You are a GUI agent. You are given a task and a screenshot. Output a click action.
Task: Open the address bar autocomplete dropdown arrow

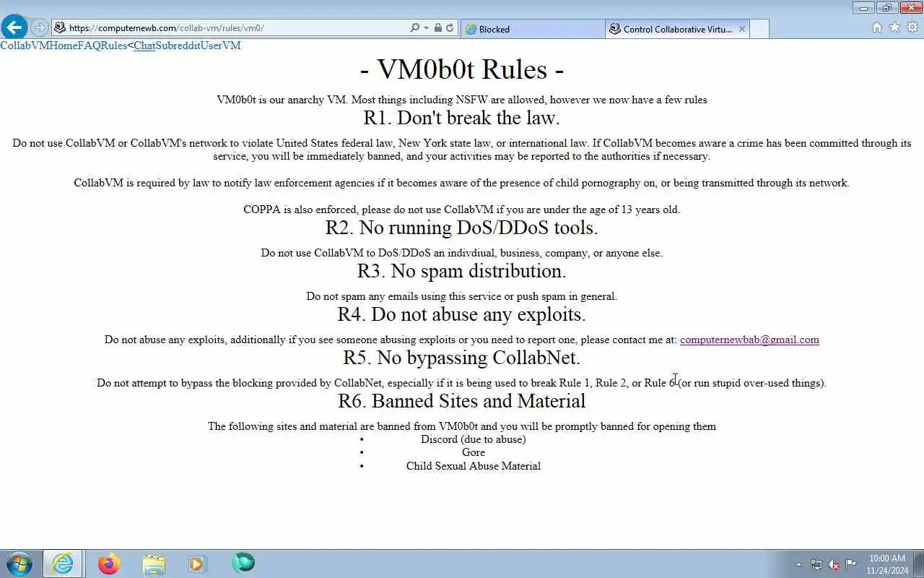(426, 28)
